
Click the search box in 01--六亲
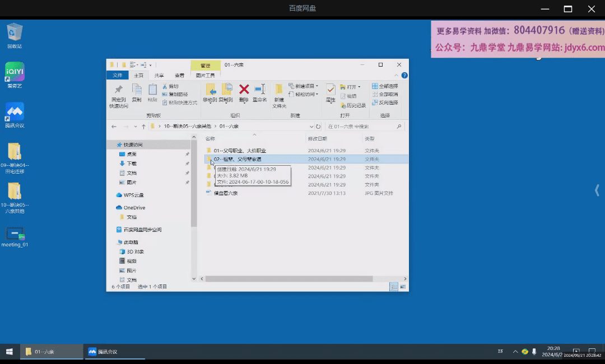click(x=361, y=127)
